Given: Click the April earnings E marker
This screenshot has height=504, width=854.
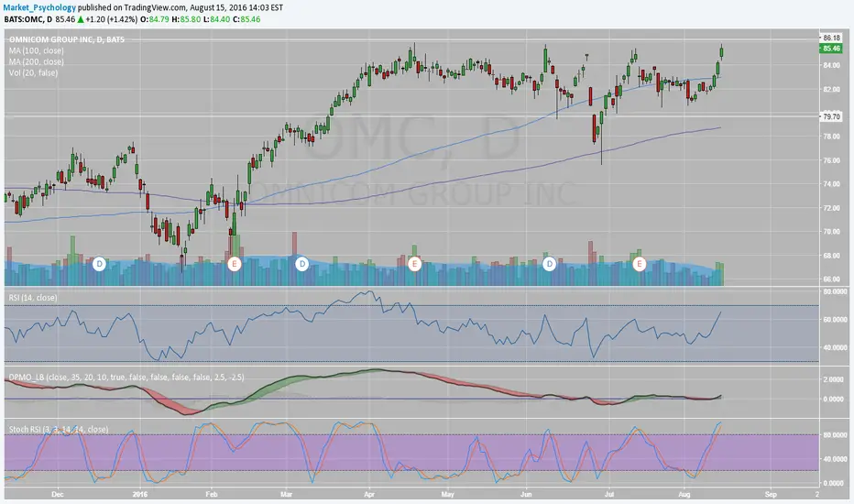Looking at the screenshot, I should 414,264.
